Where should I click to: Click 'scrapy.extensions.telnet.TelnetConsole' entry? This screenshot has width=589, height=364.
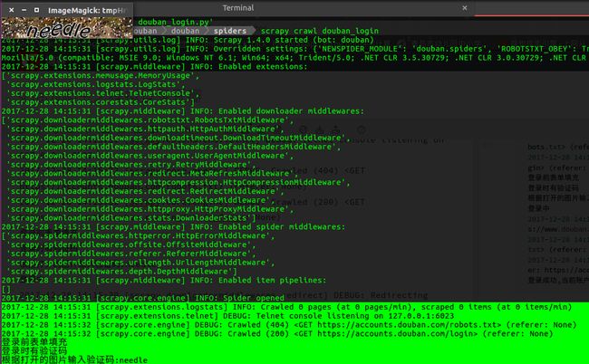103,93
